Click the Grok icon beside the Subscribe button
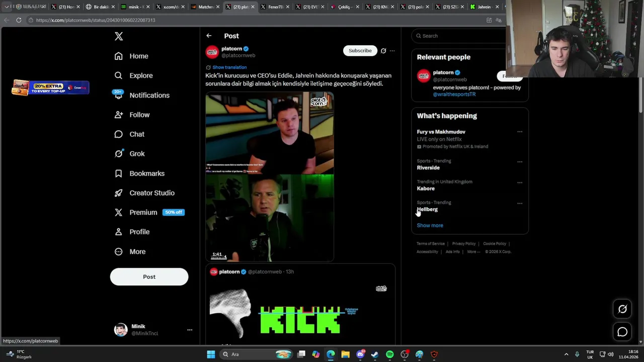The image size is (644, 362). coord(383,51)
